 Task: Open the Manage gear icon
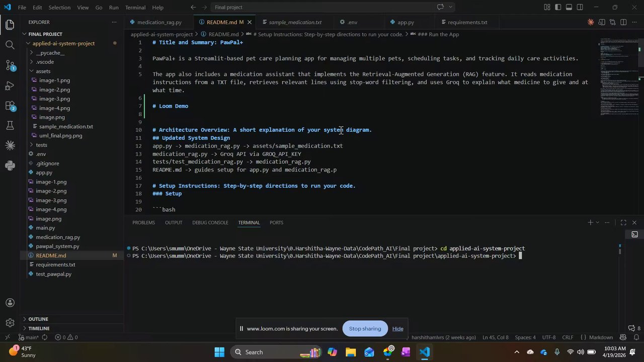[x=10, y=323]
